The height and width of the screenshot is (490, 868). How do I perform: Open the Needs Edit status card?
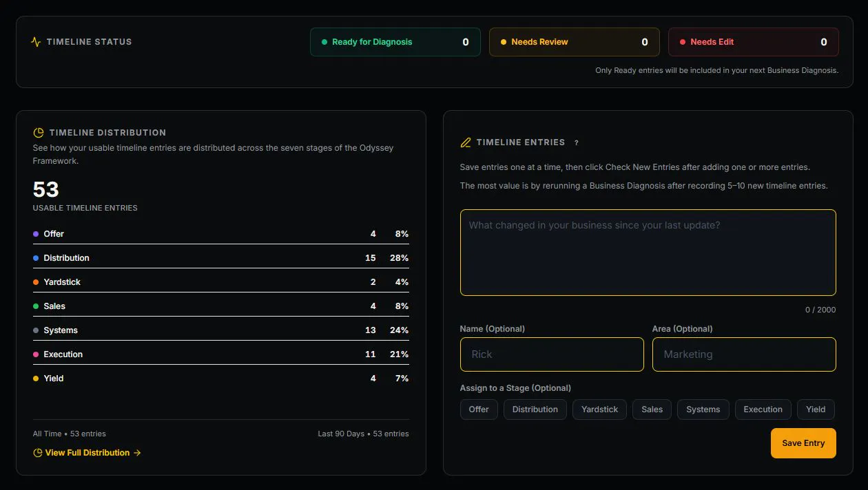[754, 42]
